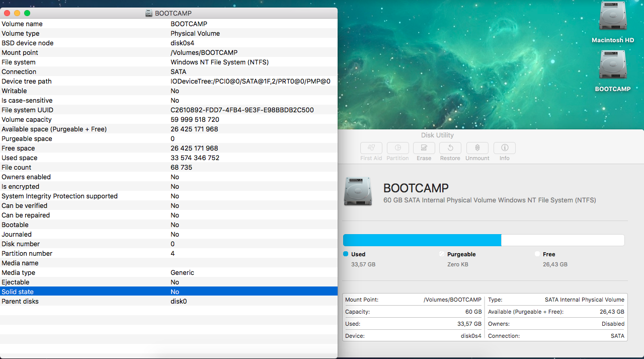Select the Macintosh HD desktop drive icon

[x=613, y=17]
